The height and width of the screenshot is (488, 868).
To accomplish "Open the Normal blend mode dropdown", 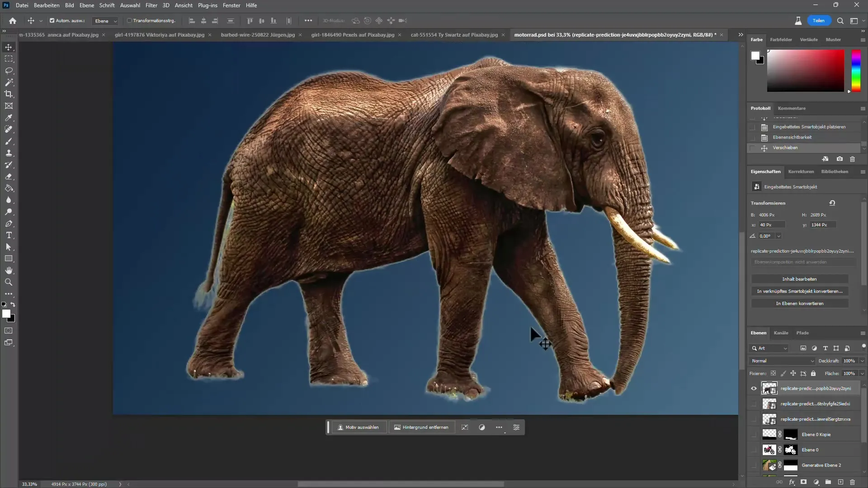I will tap(782, 361).
